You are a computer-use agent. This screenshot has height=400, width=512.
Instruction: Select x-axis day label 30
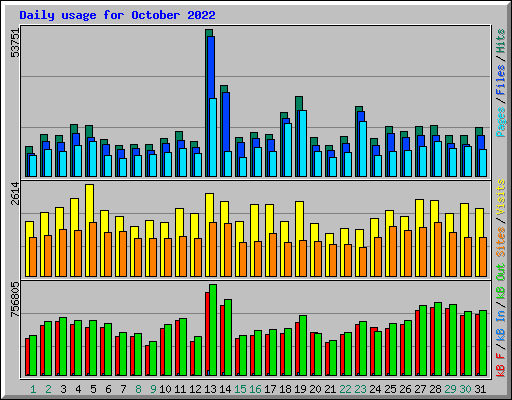pyautogui.click(x=465, y=389)
